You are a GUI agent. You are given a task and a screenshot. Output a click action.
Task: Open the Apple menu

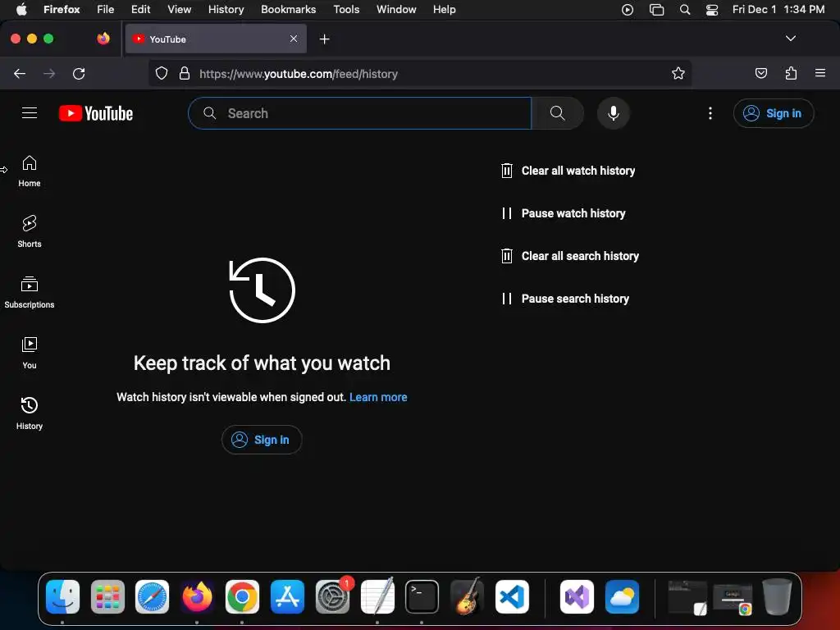[x=21, y=9]
